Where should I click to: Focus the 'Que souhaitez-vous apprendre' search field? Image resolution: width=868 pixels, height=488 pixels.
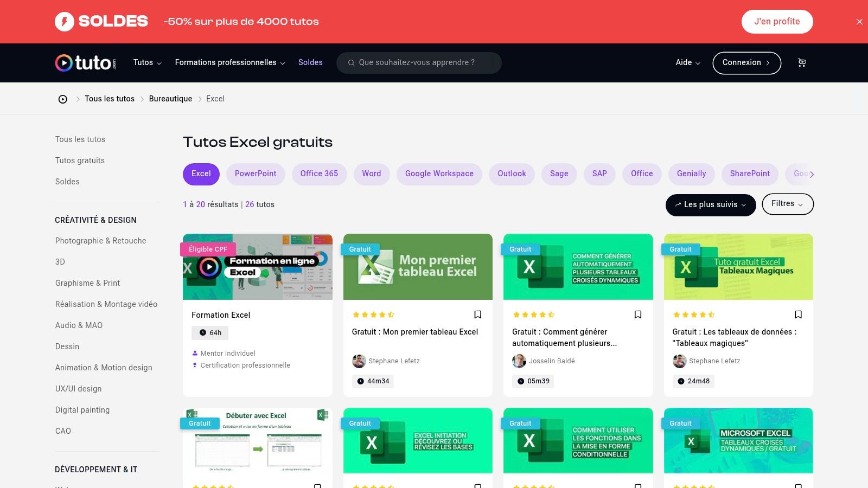point(419,63)
